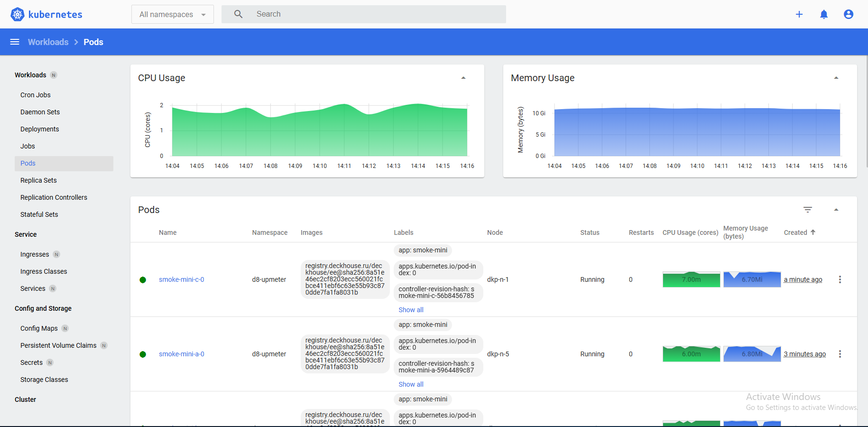
Task: Open pod smoke-mini-a-0 link
Action: click(182, 354)
